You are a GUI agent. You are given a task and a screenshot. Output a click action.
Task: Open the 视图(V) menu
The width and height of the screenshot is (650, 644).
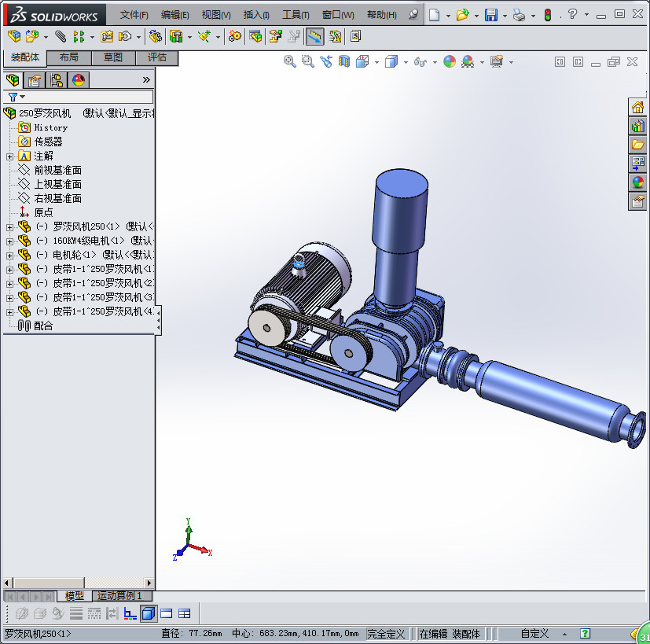click(x=216, y=16)
